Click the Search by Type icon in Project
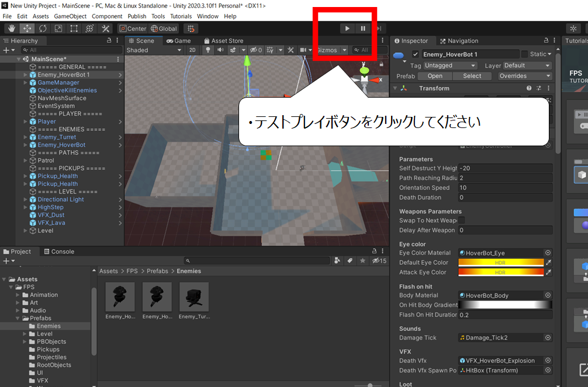Viewport: 588px width, 387px height. pos(337,261)
